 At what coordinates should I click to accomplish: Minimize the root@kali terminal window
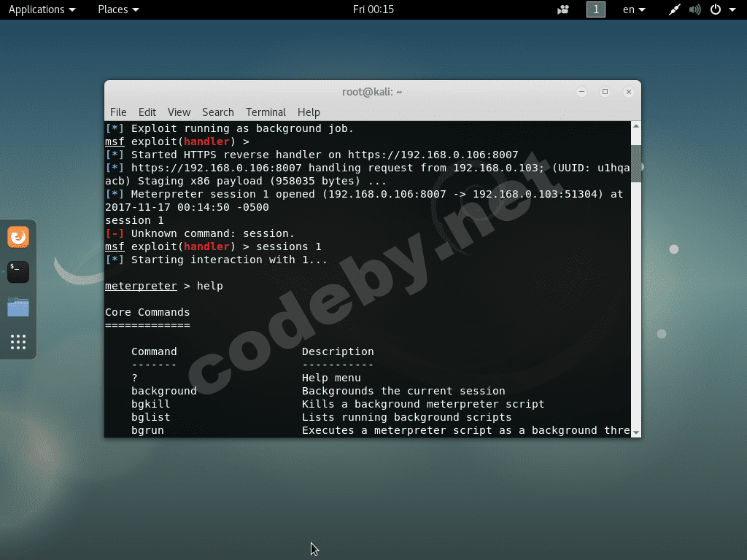pos(581,92)
